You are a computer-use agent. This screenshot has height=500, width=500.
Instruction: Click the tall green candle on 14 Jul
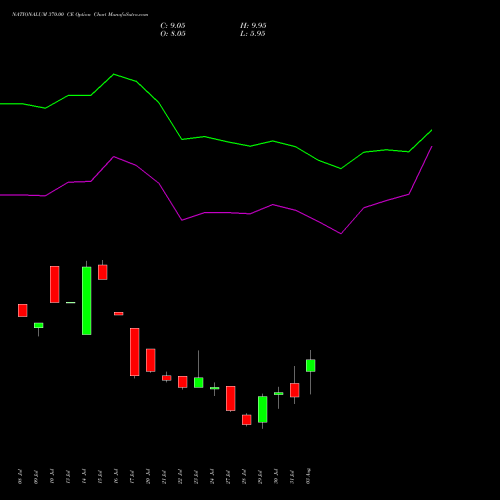(x=86, y=301)
